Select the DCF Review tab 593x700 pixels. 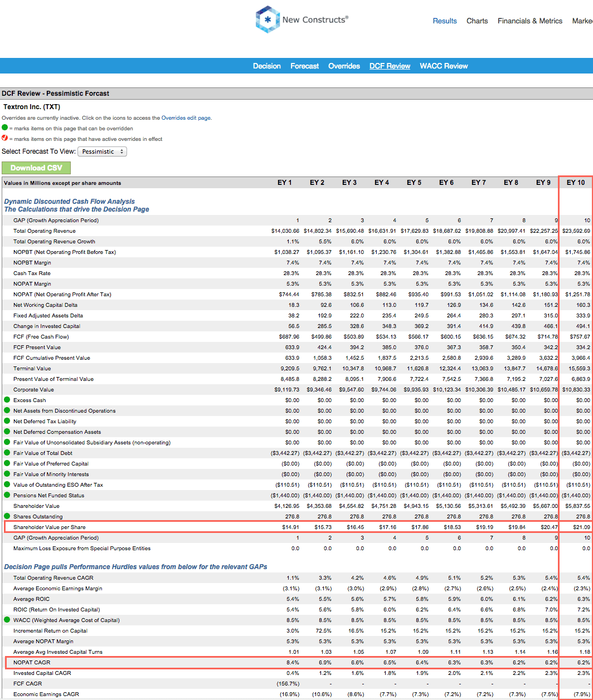tap(390, 66)
